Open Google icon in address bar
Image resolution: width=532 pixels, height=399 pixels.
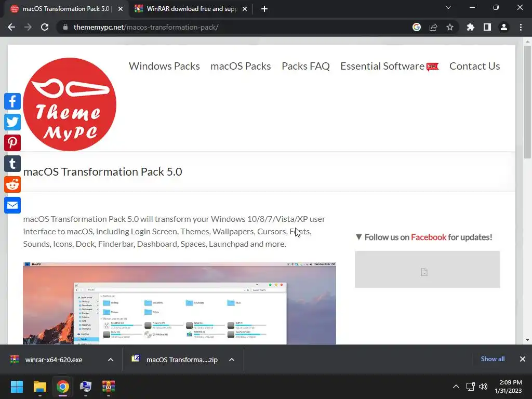pyautogui.click(x=416, y=27)
